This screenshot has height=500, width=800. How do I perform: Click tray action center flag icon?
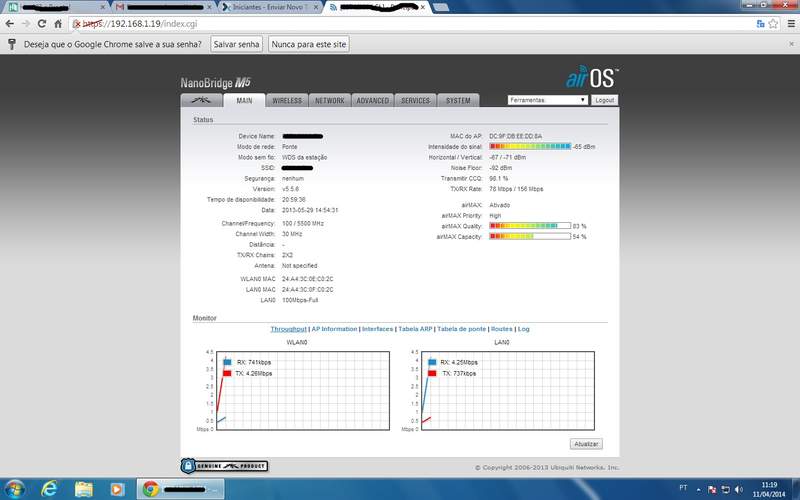coord(712,490)
